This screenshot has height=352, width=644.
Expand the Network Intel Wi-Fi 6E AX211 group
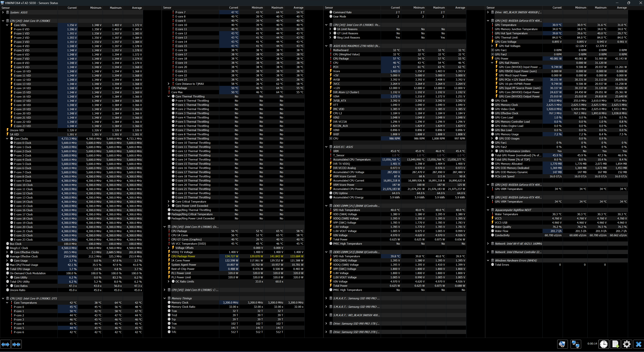pyautogui.click(x=488, y=244)
